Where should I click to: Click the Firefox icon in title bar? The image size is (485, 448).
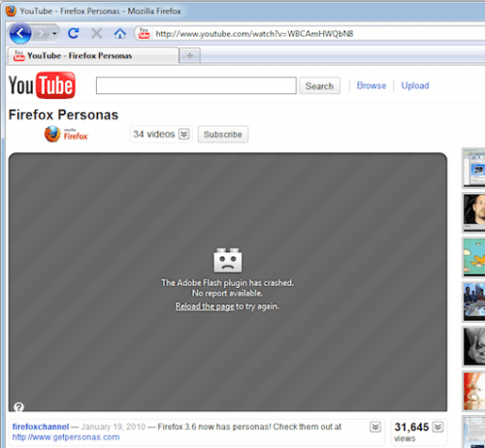click(11, 11)
